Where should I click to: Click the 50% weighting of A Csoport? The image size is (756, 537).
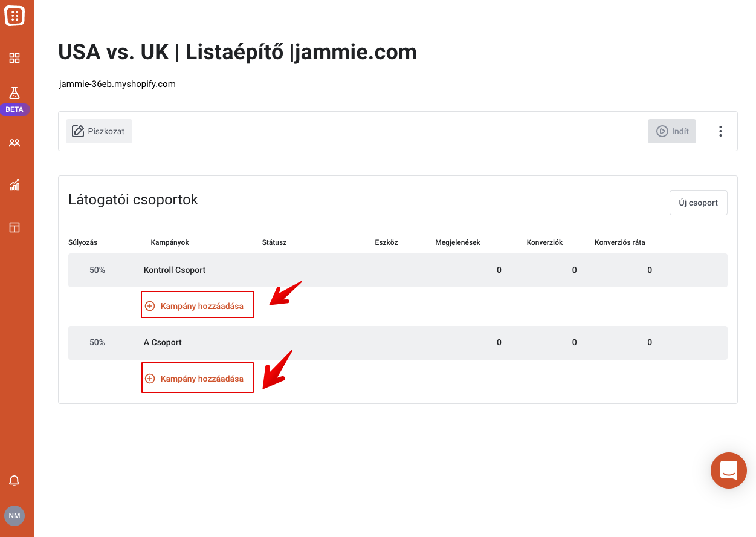click(x=97, y=343)
